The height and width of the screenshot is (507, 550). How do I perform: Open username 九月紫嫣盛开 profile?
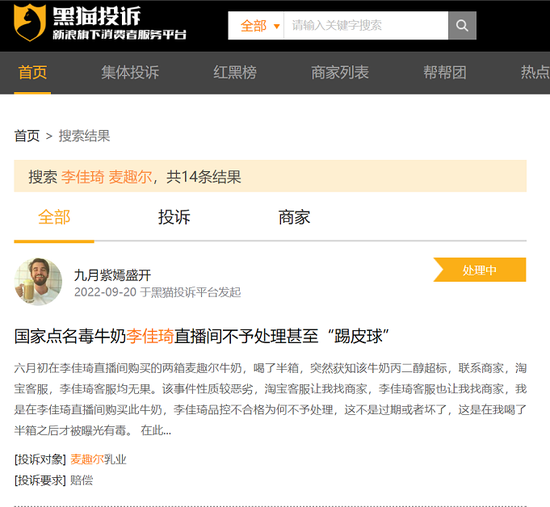click(x=113, y=275)
